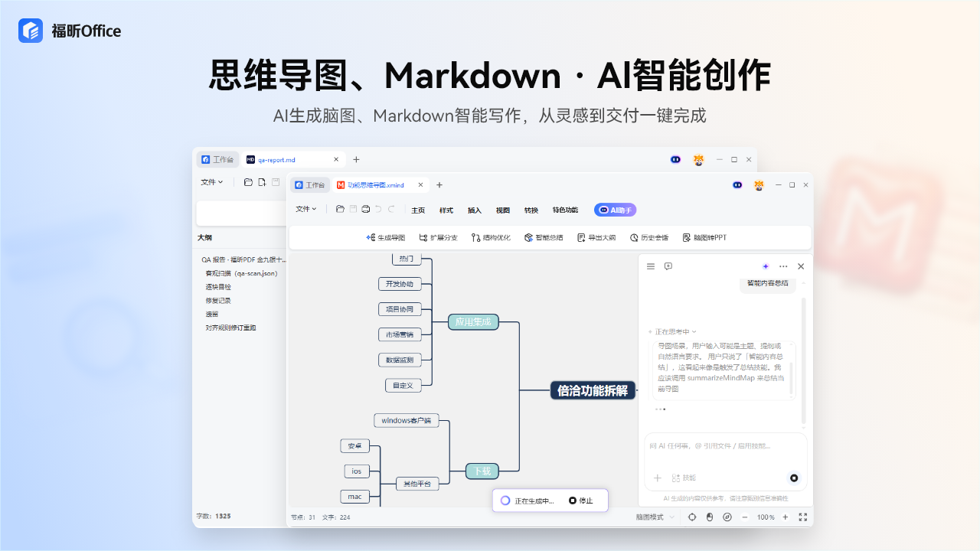Open the AI panel more options (…)
Viewport: 980px width, 551px height.
(x=783, y=266)
